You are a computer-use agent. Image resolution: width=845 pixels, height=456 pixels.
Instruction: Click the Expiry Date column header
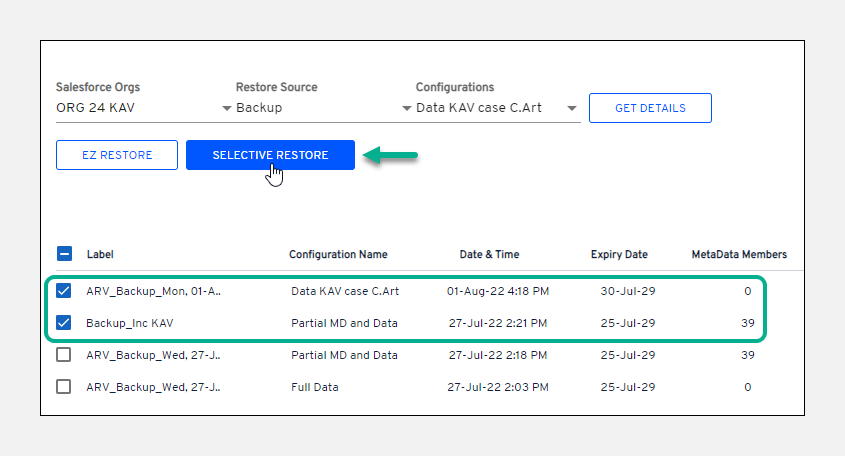[x=621, y=254]
